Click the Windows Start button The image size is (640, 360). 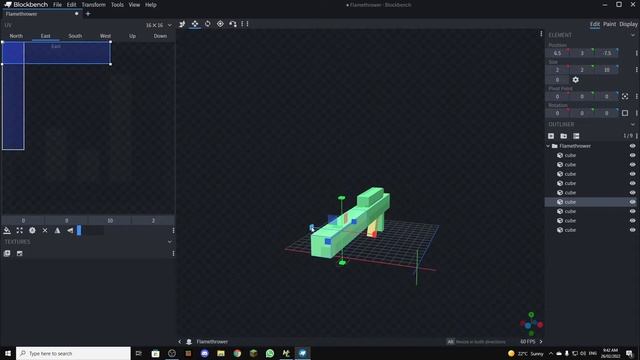(8, 353)
